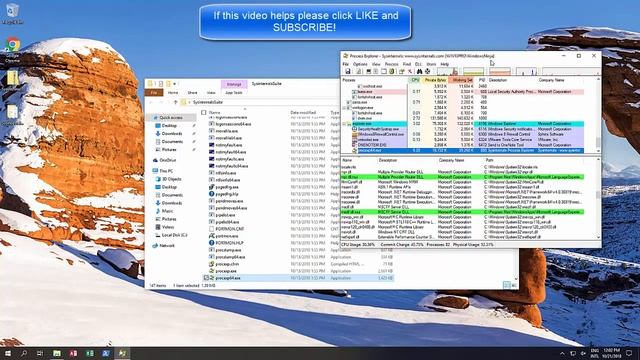Uncheck the procexp64.exe file checkbox

tap(207, 278)
